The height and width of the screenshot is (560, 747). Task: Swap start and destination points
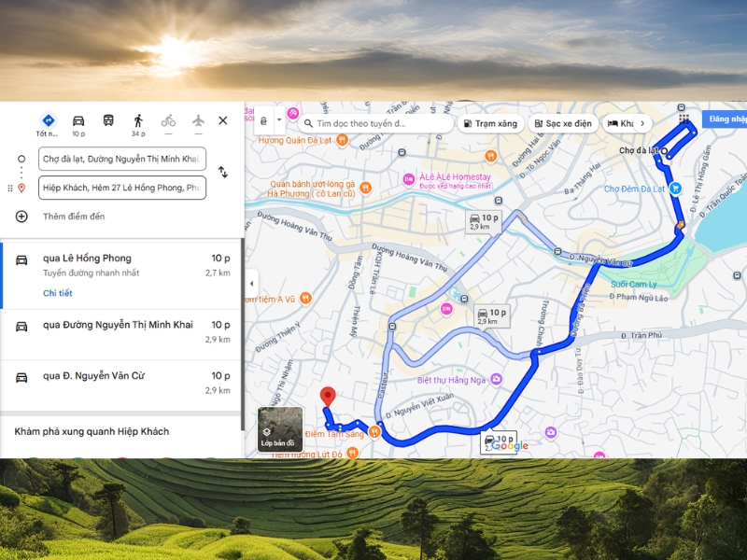click(x=223, y=172)
